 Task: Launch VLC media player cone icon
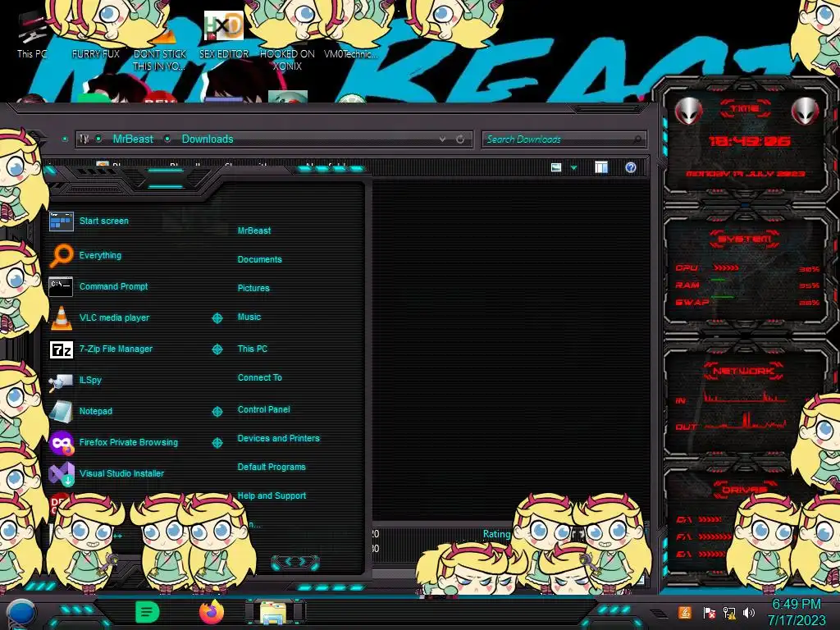[x=61, y=317]
